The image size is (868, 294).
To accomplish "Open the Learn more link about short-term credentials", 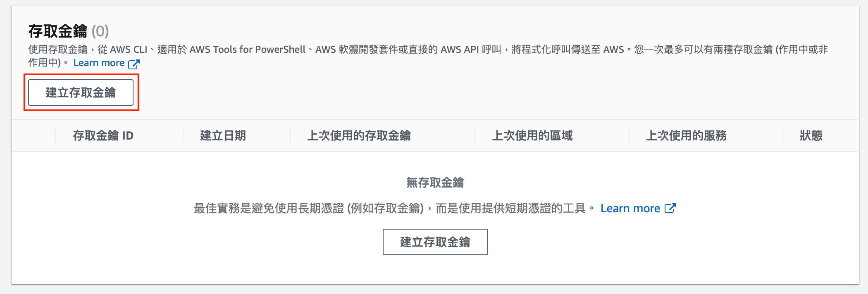I will (x=630, y=209).
